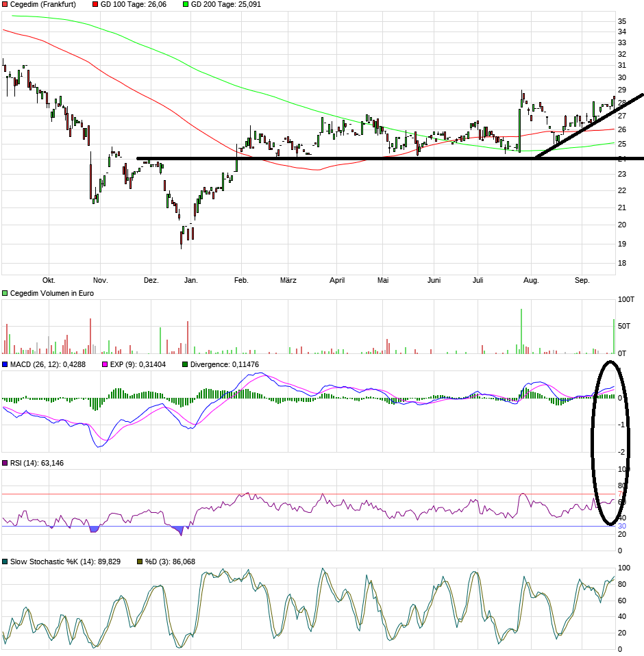Click the green GD 200 Tage swatch

tap(186, 4)
